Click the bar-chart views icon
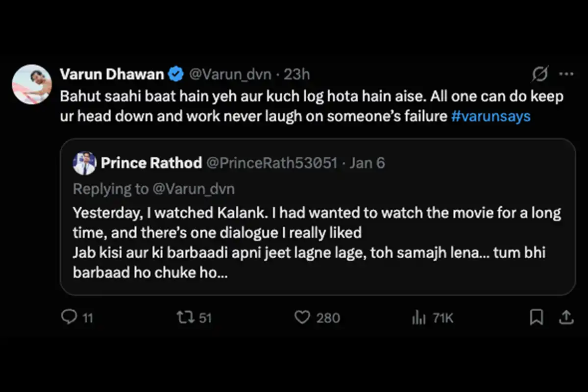588x392 pixels. tap(419, 318)
